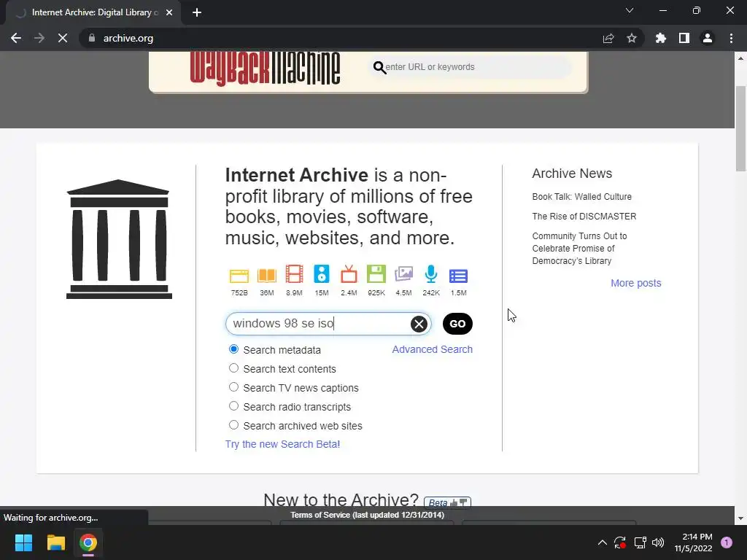Stop loading the page
The image size is (747, 560).
(63, 38)
